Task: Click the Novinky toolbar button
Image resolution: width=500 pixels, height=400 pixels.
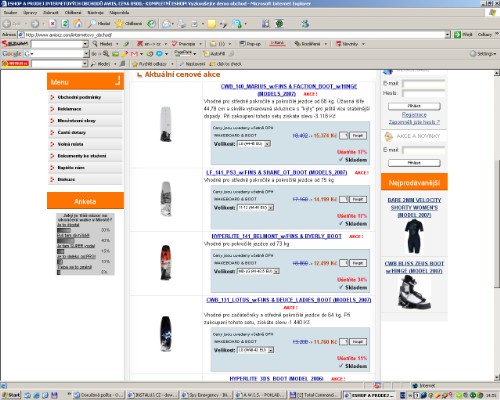Action: click(347, 44)
